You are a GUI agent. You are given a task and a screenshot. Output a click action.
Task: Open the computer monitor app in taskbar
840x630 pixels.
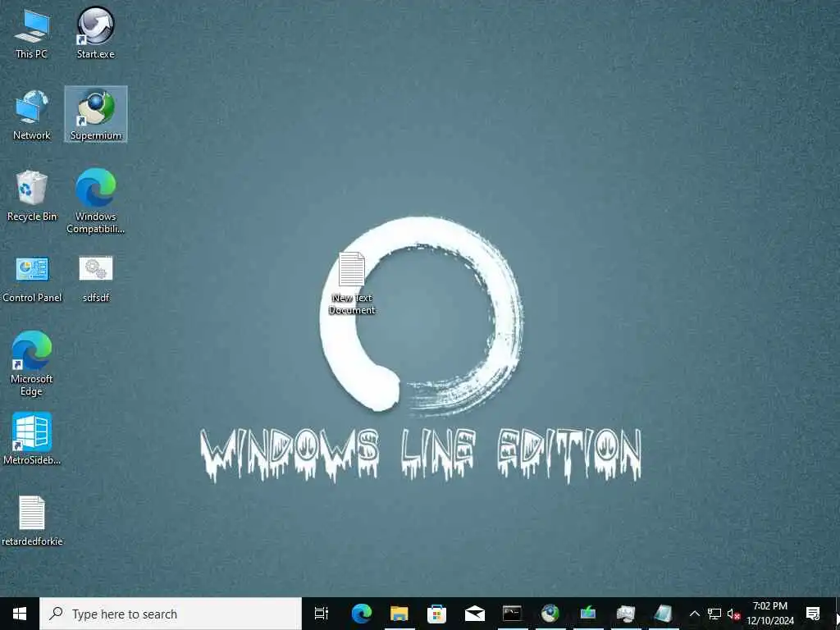(x=626, y=614)
